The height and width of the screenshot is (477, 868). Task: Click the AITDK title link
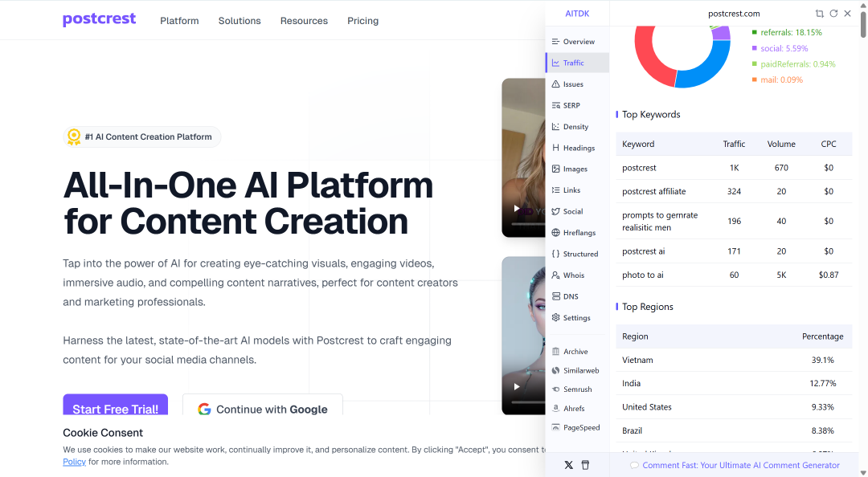click(577, 14)
